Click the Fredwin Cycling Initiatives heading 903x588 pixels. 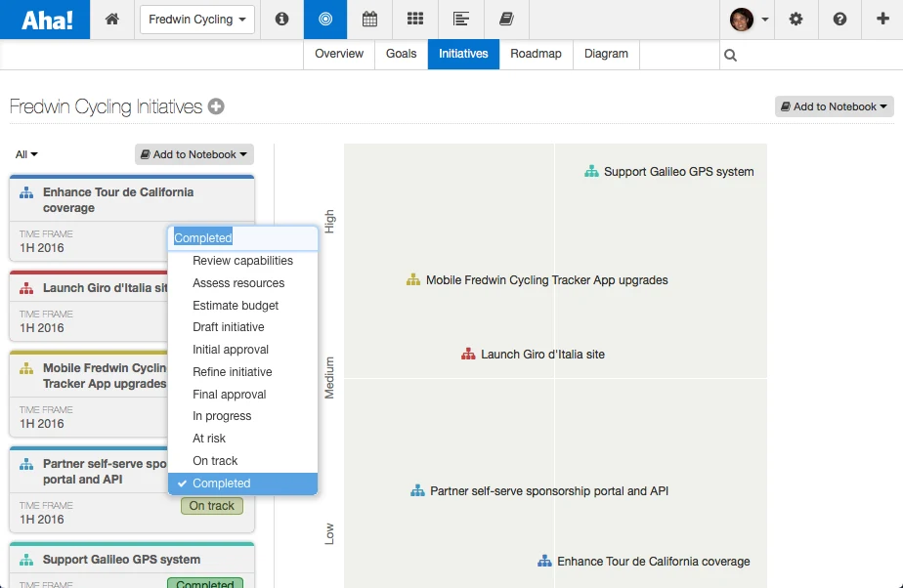(x=106, y=106)
